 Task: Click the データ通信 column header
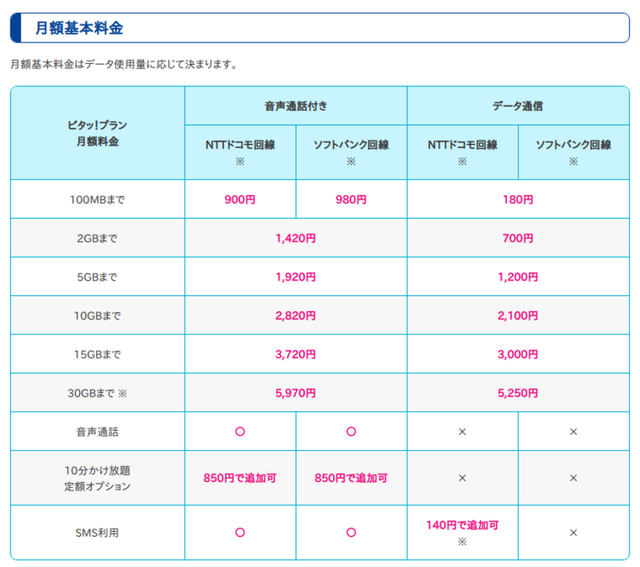click(518, 106)
